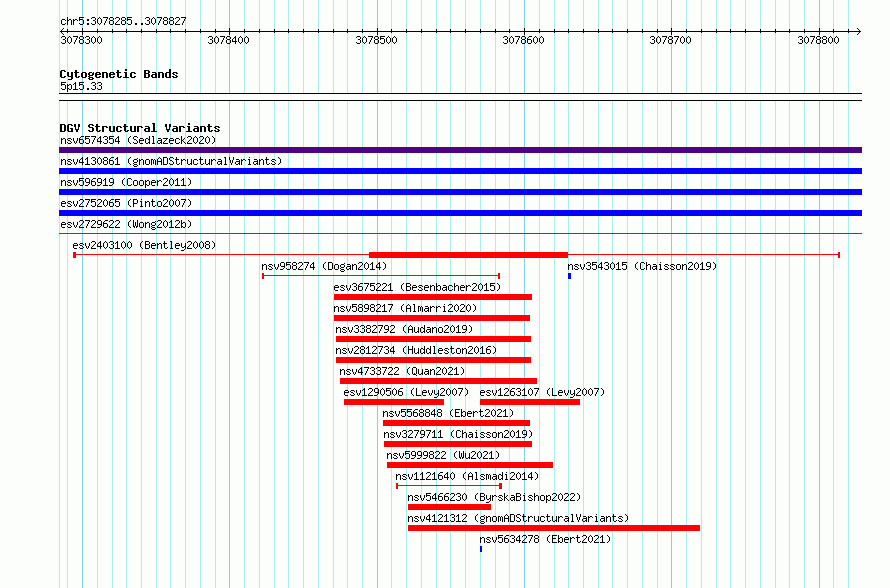Image resolution: width=890 pixels, height=588 pixels.
Task: Select the red bar under nsv5999822
Action: 470,465
